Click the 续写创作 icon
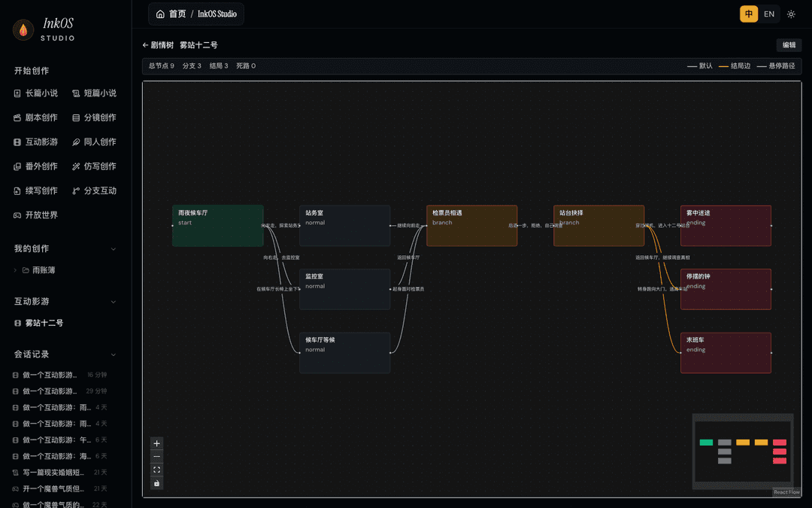This screenshot has width=812, height=508. coord(17,190)
